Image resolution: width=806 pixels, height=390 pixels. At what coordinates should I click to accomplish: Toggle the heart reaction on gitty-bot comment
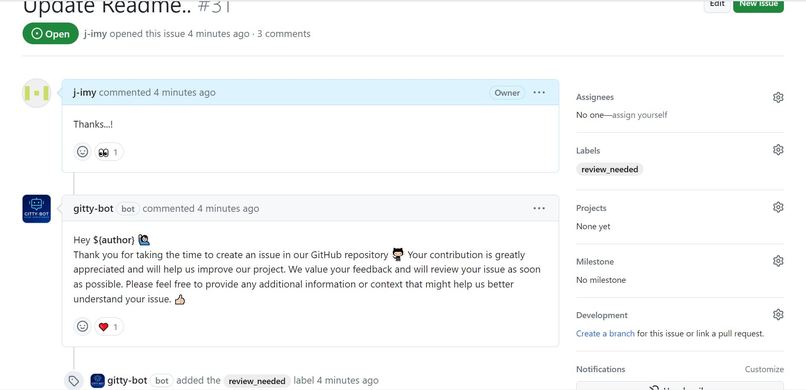[108, 327]
